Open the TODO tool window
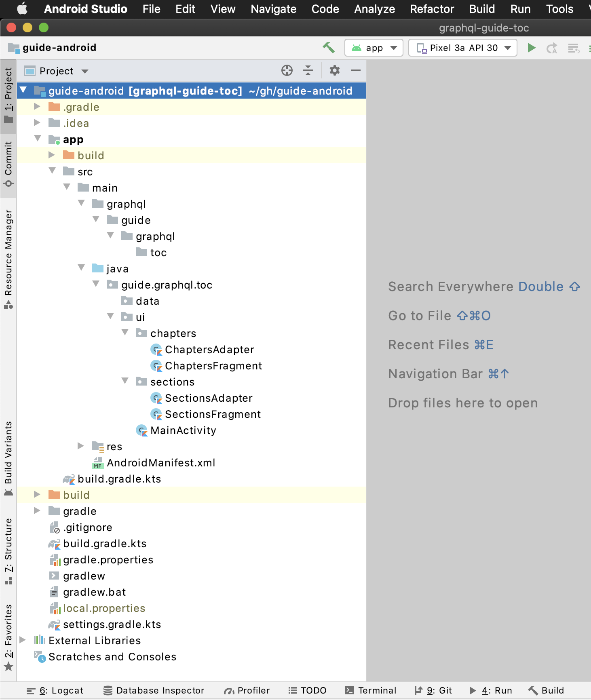 [x=307, y=691]
